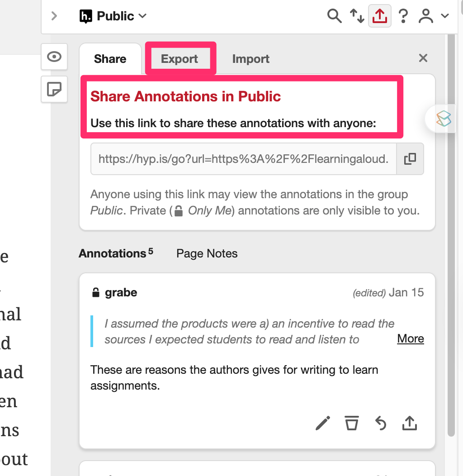Delete grabe's annotation using trash icon
The image size is (463, 476).
point(352,424)
